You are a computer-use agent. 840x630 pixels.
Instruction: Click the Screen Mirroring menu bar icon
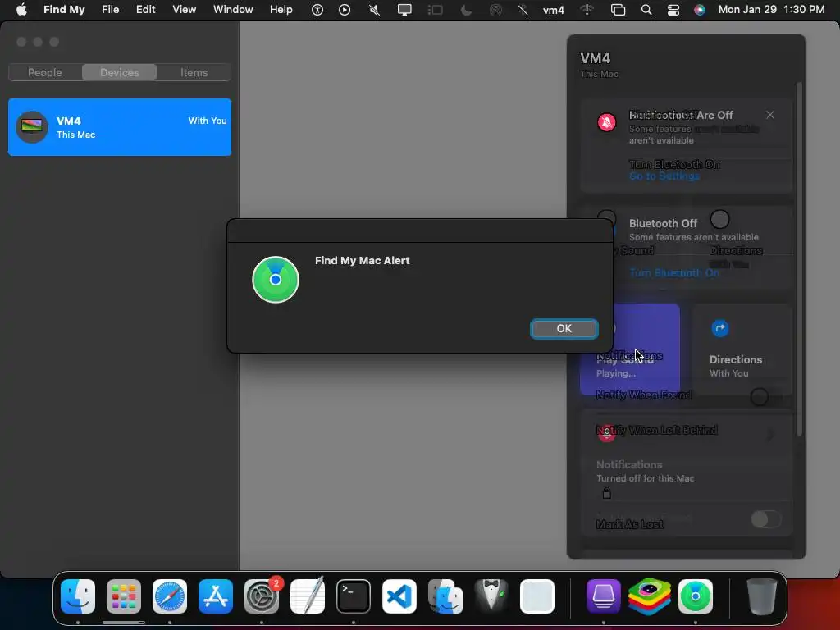click(618, 10)
